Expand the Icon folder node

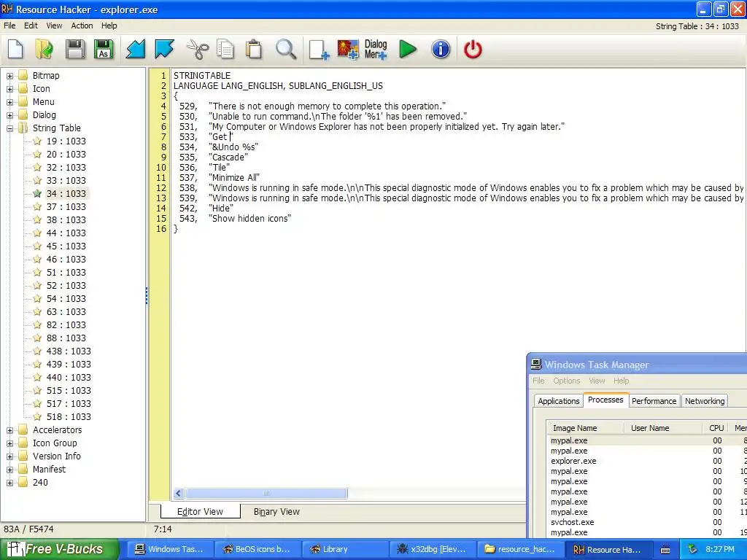(x=9, y=89)
